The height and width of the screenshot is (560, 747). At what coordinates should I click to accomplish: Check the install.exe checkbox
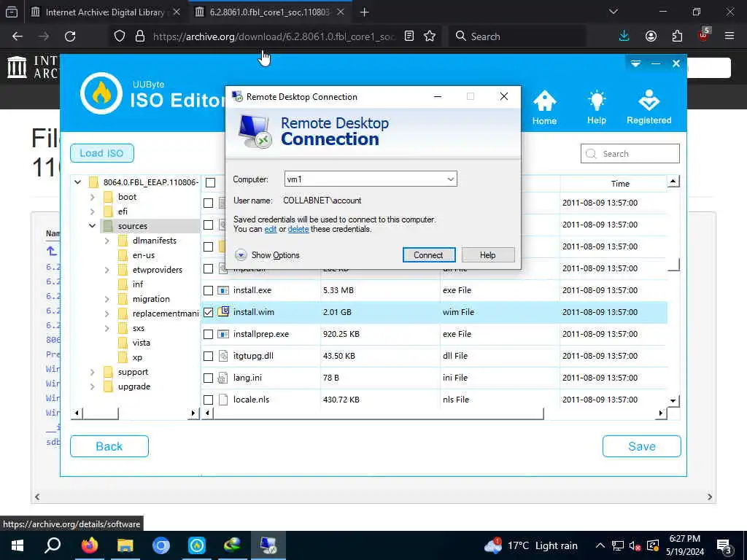(208, 290)
